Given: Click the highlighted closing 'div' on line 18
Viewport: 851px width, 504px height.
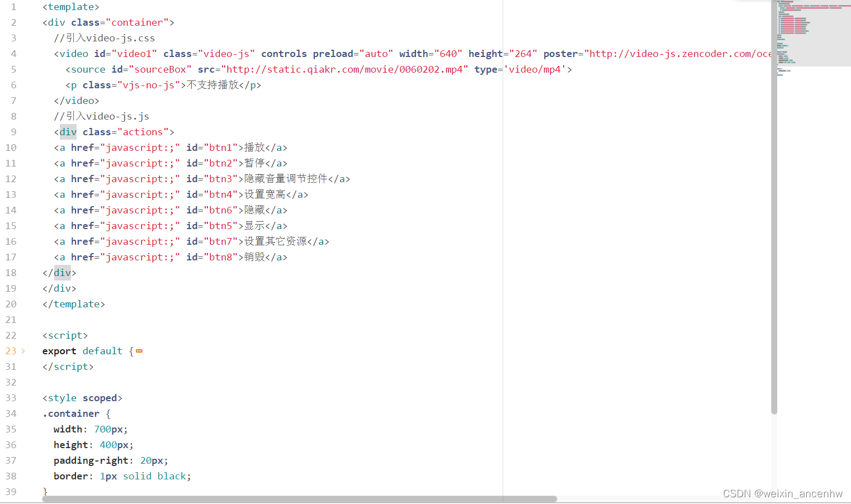Looking at the screenshot, I should pyautogui.click(x=63, y=273).
